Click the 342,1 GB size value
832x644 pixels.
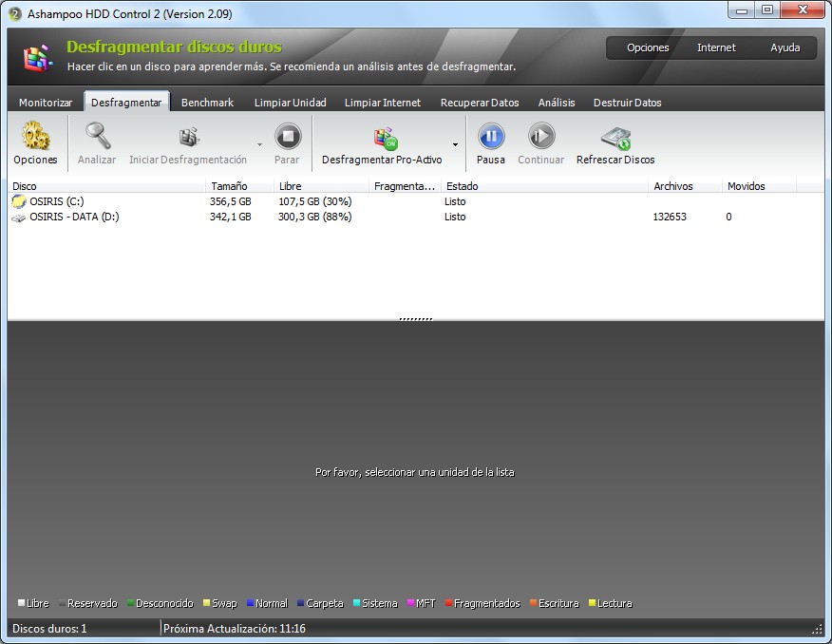[230, 217]
